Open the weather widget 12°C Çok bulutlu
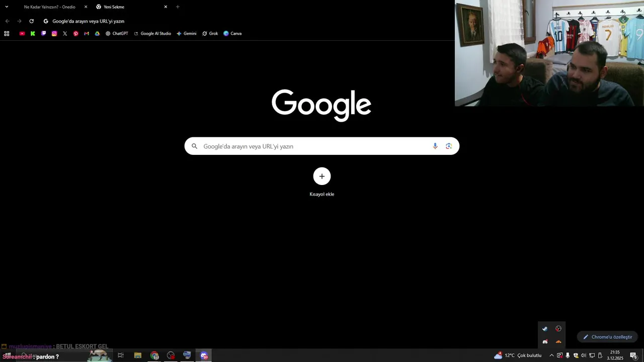Image resolution: width=644 pixels, height=362 pixels. point(518,355)
